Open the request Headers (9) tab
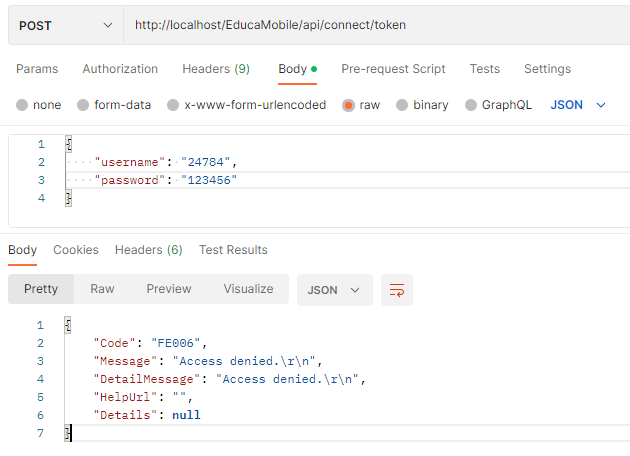The height and width of the screenshot is (456, 630). 216,69
